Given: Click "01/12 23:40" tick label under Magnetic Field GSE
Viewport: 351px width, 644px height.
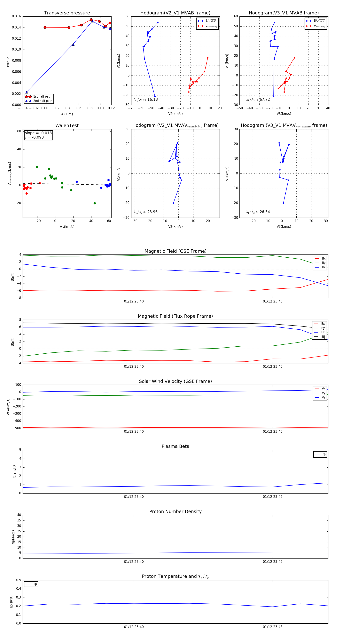Looking at the screenshot, I should click(x=134, y=301).
